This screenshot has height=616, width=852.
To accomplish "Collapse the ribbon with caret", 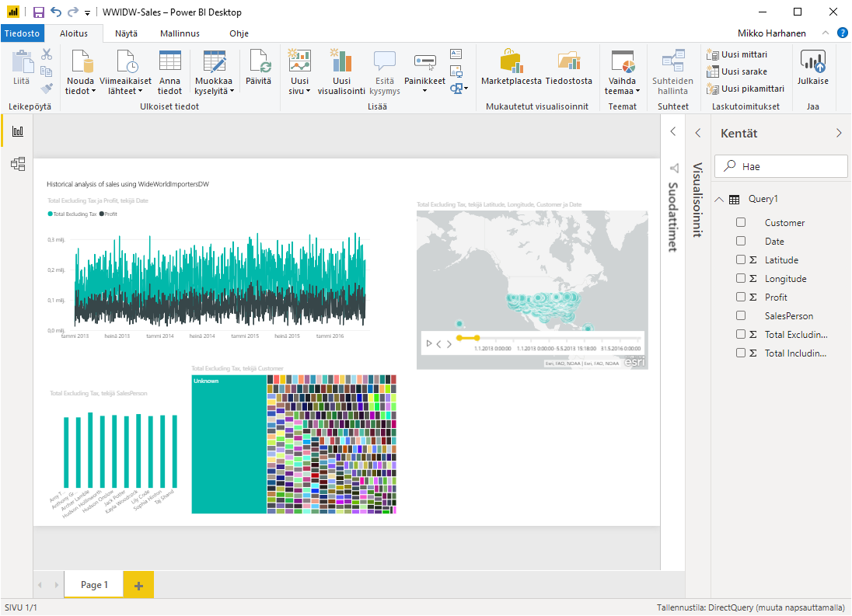I will click(x=826, y=33).
